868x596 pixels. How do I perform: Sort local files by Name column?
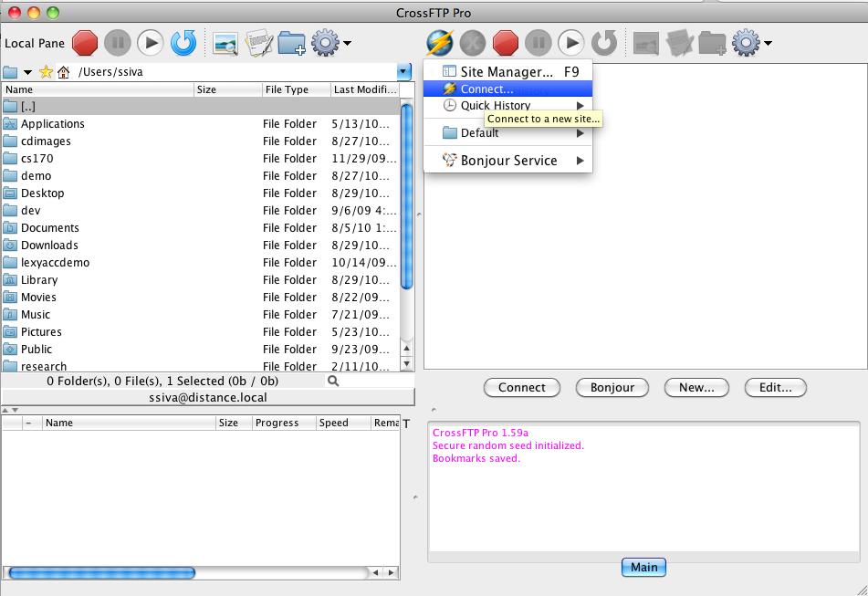(x=98, y=89)
